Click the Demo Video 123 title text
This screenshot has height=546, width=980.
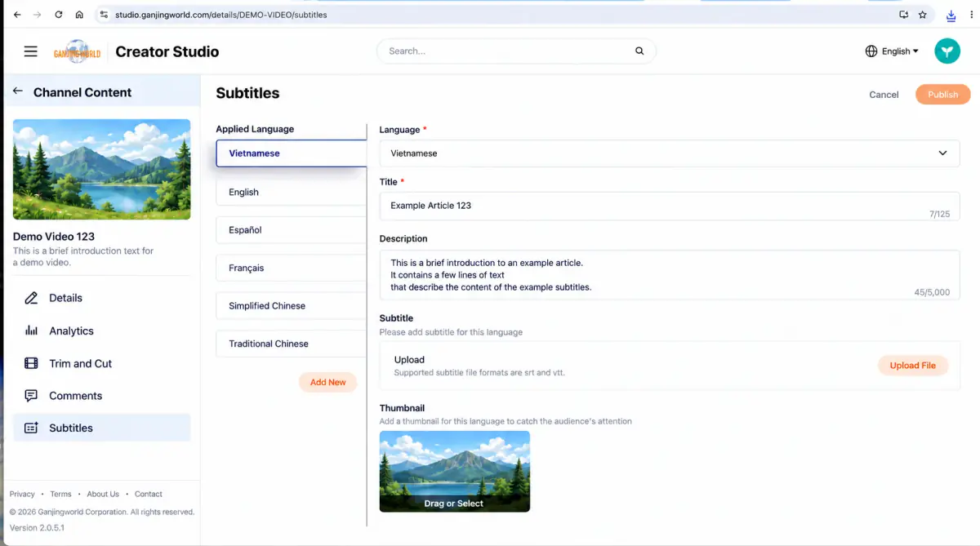point(54,237)
